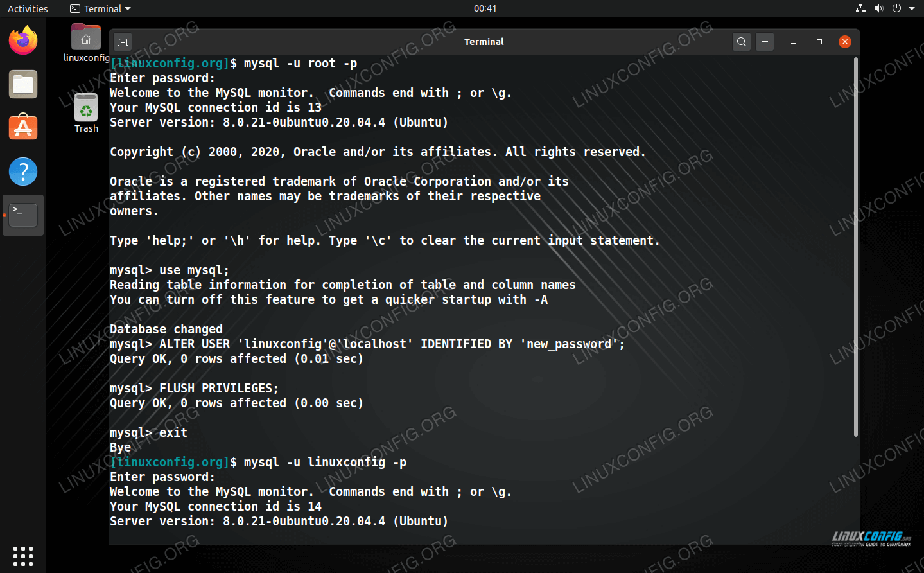
Task: Click 'You can turn off this feature' line
Action: point(329,300)
